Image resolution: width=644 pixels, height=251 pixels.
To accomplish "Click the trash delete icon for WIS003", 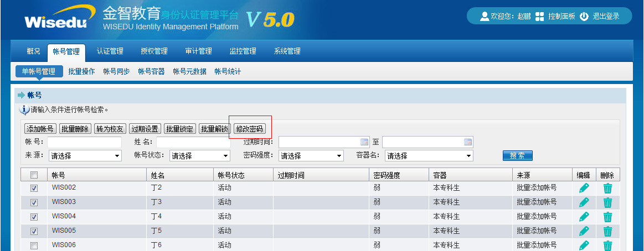I will click(607, 202).
